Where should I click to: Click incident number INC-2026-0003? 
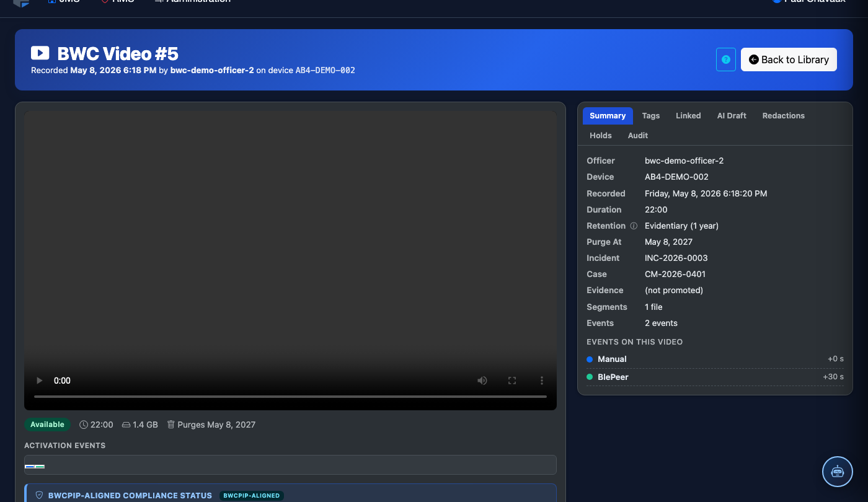pos(676,258)
